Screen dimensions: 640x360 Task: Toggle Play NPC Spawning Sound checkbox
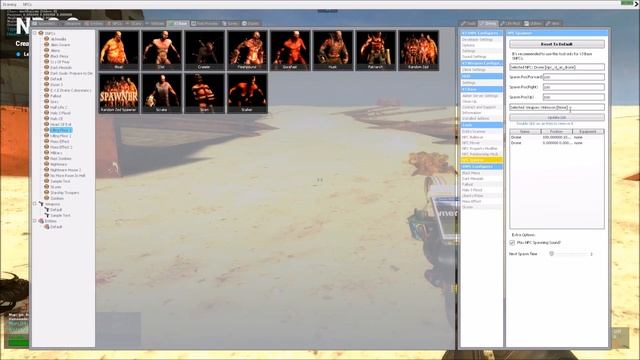coord(512,243)
